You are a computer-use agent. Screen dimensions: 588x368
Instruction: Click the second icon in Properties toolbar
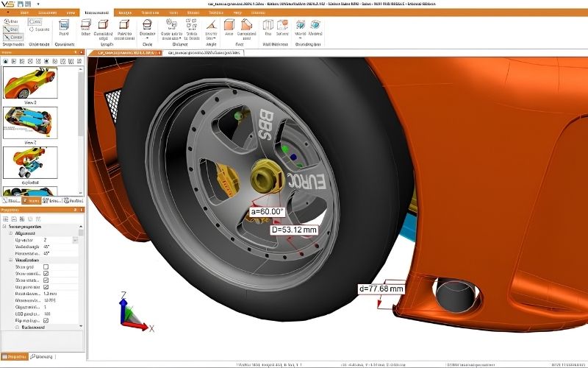coord(14,219)
